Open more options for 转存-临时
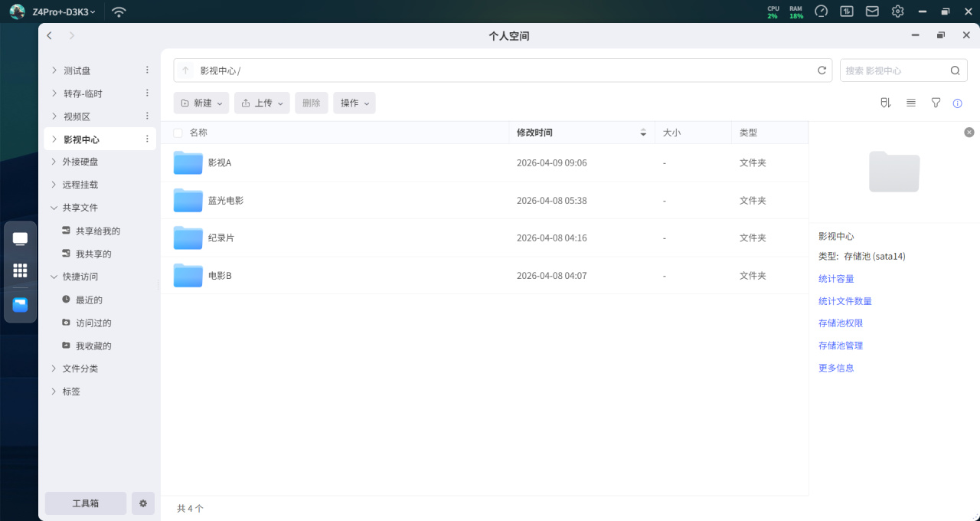The height and width of the screenshot is (521, 980). [147, 93]
